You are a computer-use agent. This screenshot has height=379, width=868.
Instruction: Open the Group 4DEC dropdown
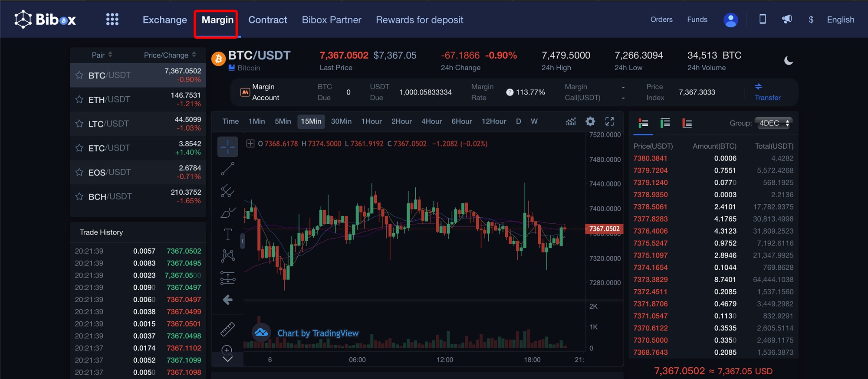point(774,123)
